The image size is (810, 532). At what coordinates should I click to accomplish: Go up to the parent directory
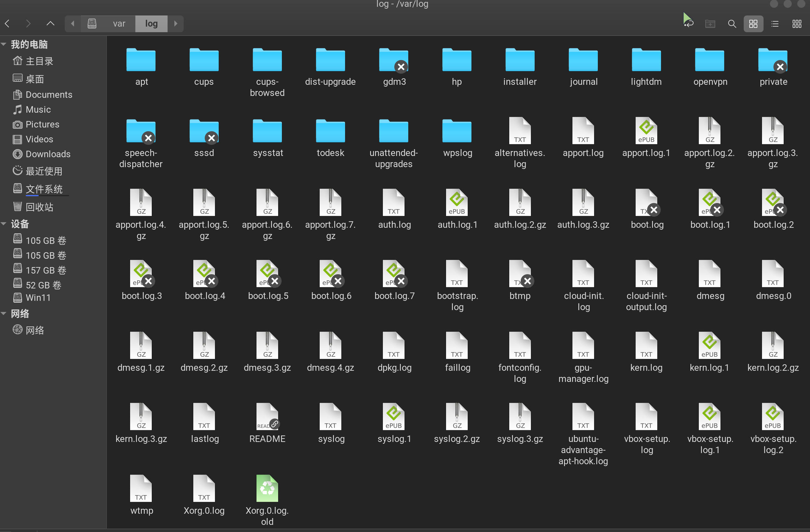click(x=50, y=24)
